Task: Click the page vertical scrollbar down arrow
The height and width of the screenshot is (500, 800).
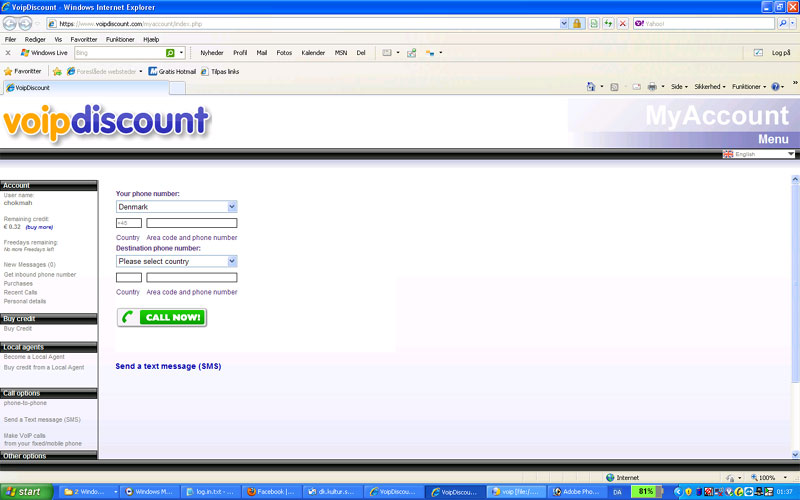Action: point(795,455)
